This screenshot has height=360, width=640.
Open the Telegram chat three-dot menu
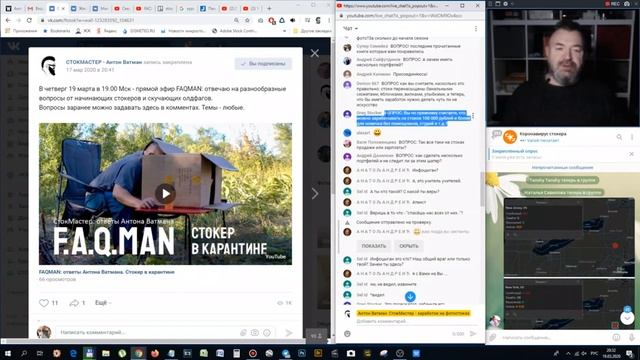tap(632, 137)
